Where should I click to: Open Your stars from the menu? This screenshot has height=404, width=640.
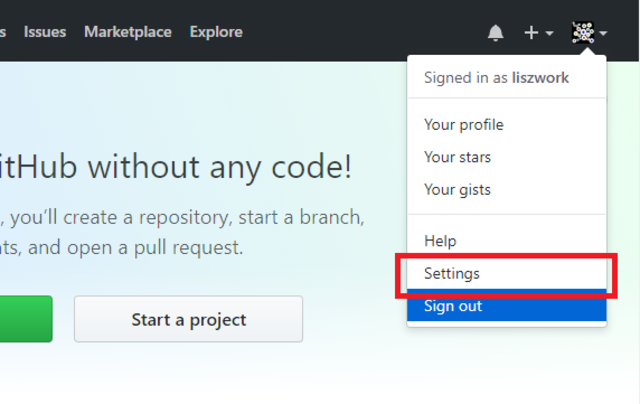pyautogui.click(x=507, y=157)
